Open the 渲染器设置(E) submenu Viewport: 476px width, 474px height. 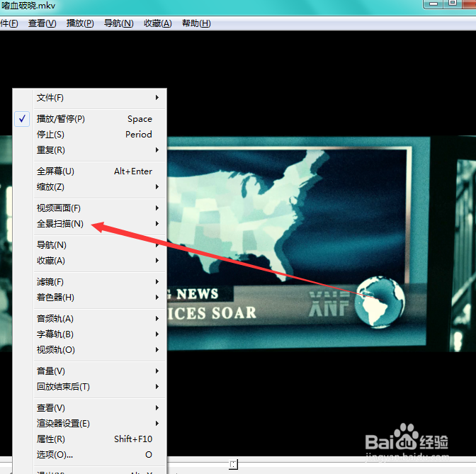[x=99, y=424]
